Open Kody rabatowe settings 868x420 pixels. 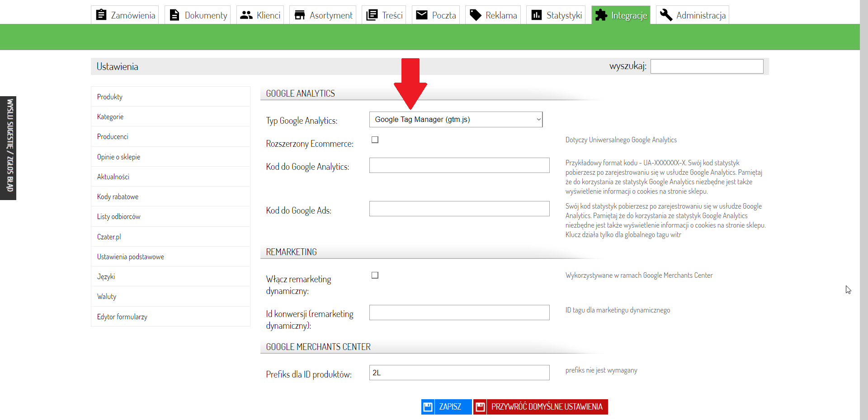click(170, 196)
